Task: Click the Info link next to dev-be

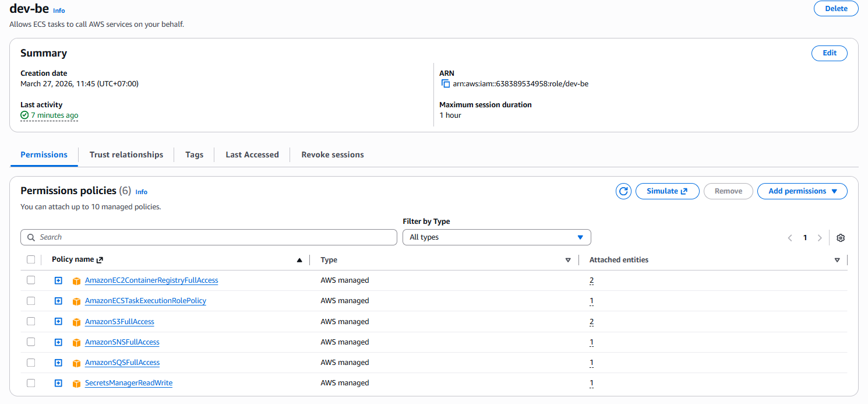Action: pos(59,10)
